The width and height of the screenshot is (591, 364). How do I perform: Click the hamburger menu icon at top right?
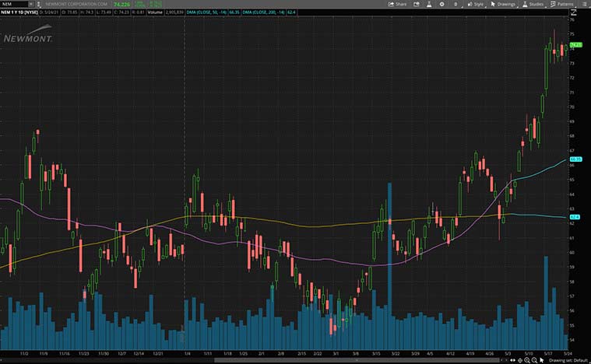(x=583, y=4)
